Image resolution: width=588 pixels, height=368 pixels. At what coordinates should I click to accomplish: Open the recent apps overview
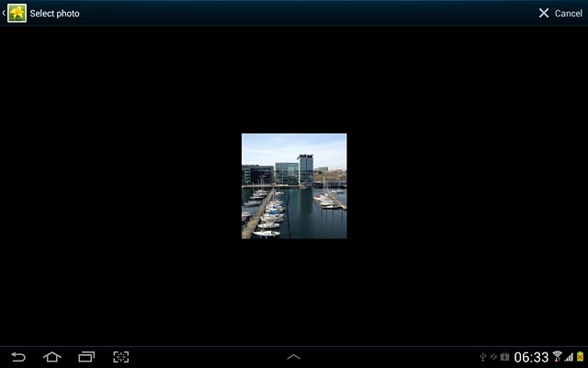pyautogui.click(x=86, y=357)
